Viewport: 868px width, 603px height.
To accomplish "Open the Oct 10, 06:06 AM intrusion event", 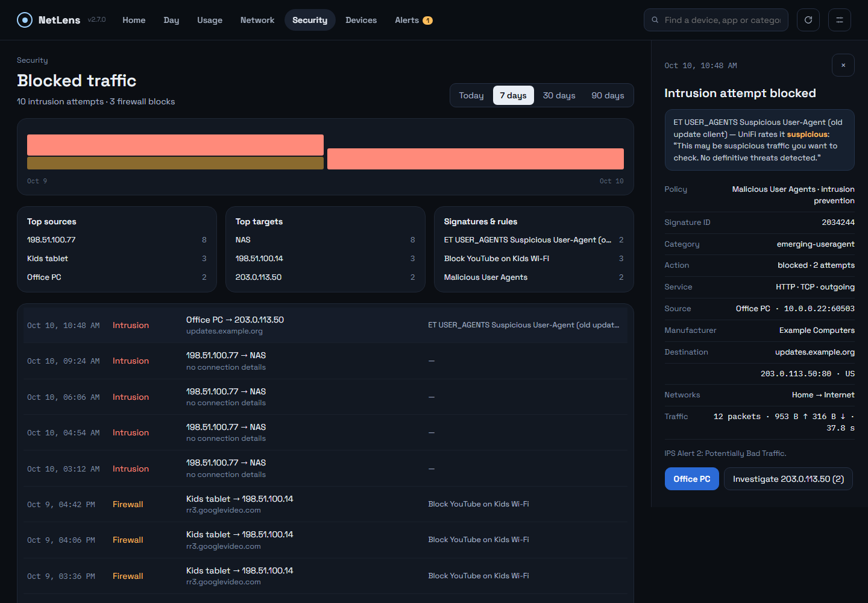I will pos(325,397).
